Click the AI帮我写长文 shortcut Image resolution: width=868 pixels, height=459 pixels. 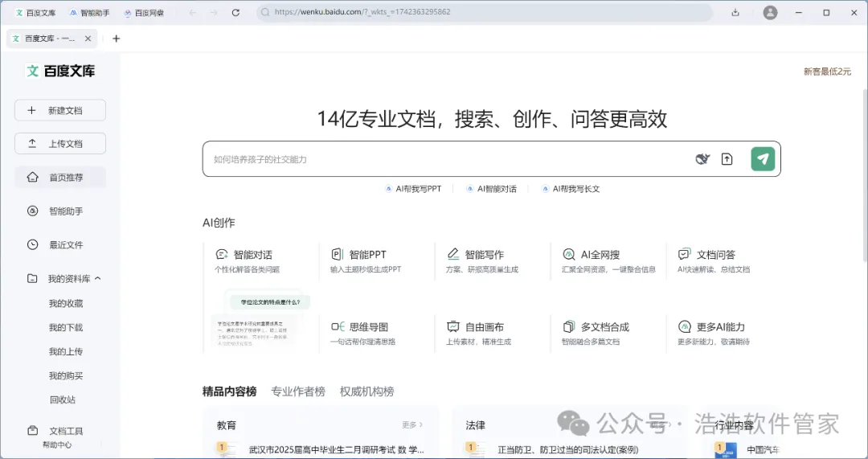pos(571,189)
